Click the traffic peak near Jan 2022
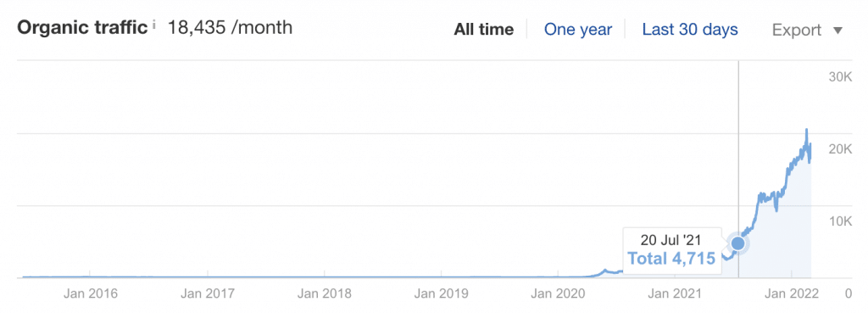Image resolution: width=868 pixels, height=313 pixels. click(x=807, y=130)
